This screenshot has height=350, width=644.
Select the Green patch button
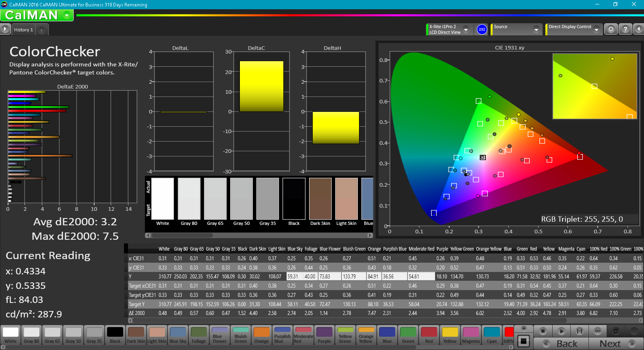click(408, 335)
